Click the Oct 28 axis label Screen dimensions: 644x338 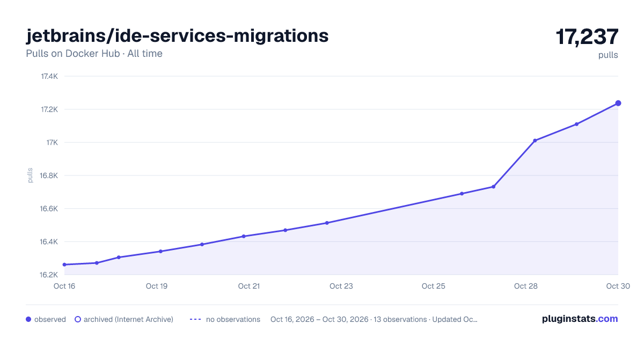(526, 286)
